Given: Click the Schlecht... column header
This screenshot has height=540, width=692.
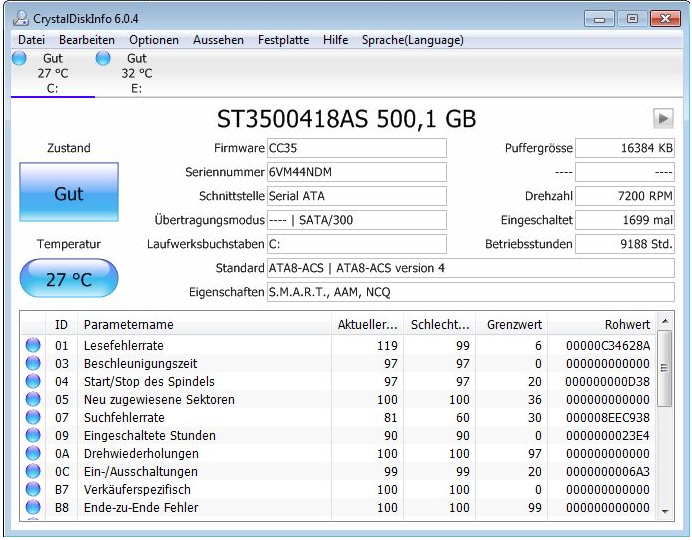Looking at the screenshot, I should [x=440, y=325].
